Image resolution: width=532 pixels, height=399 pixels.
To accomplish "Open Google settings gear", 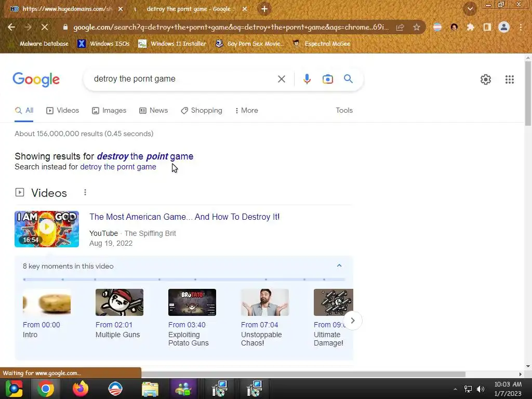I will [x=486, y=79].
